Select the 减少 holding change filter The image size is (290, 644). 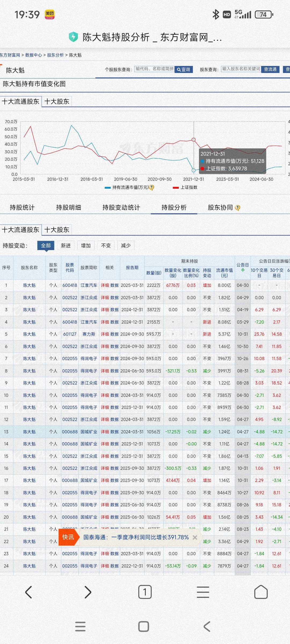[126, 246]
